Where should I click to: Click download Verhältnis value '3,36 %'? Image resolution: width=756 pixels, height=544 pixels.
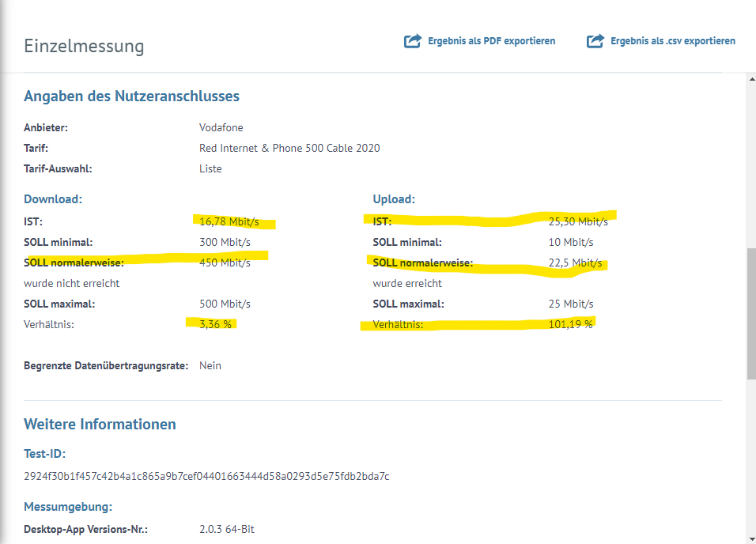(215, 324)
